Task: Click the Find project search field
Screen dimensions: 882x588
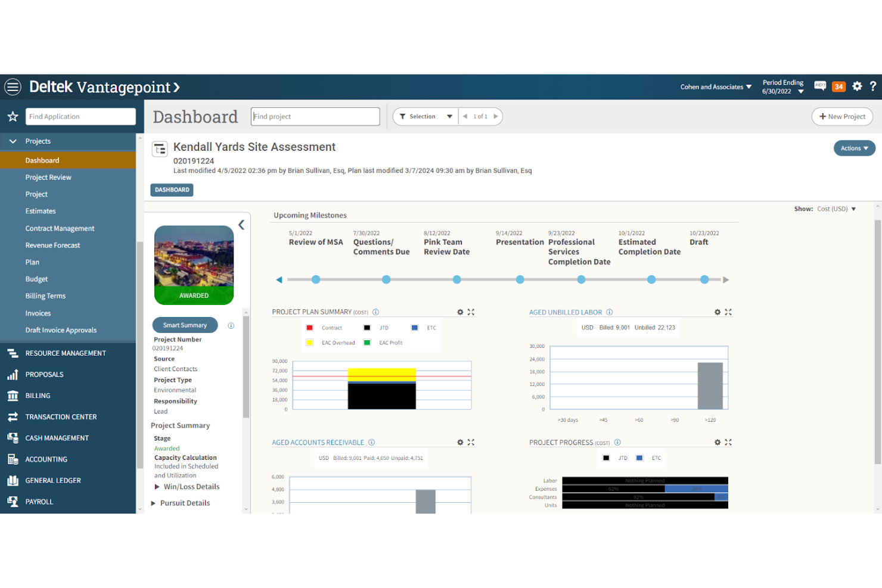Action: coord(315,116)
